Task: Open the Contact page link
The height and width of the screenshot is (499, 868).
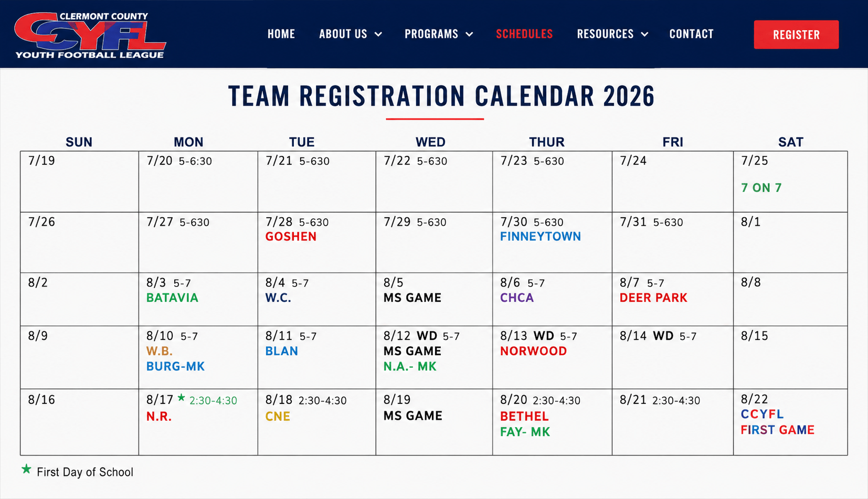Action: point(691,34)
